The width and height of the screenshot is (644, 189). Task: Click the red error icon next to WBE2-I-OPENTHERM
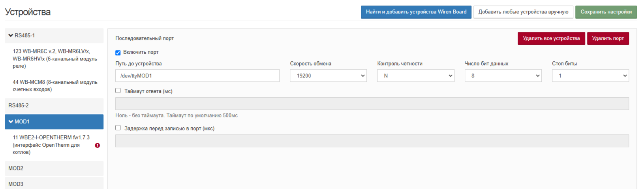pos(98,145)
